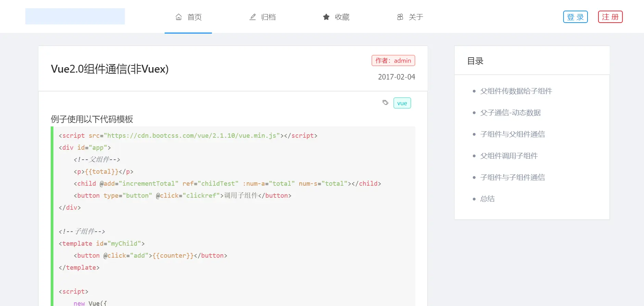Click the article title Vue2.0组件通信(非Vuex)
The height and width of the screenshot is (306, 644).
point(110,69)
